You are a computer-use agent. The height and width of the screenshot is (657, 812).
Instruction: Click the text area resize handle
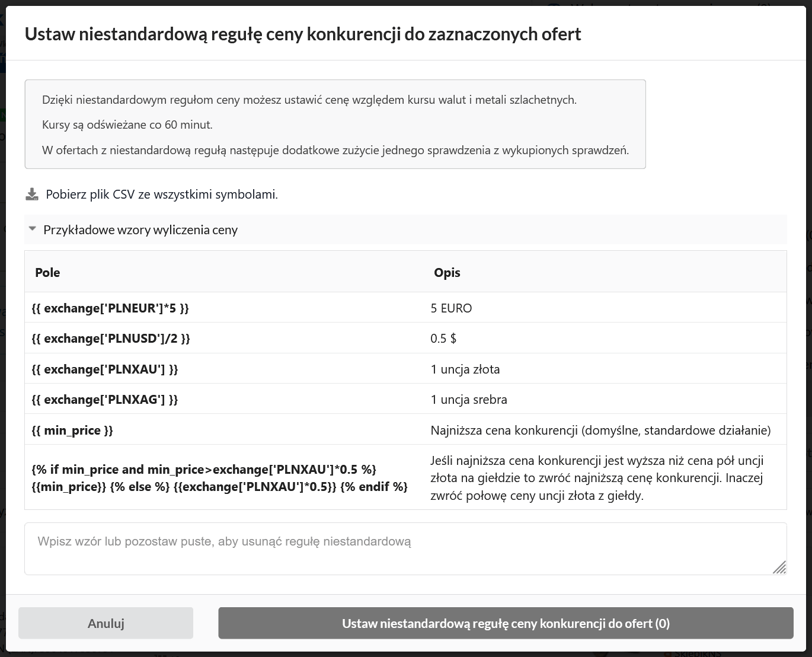click(779, 567)
